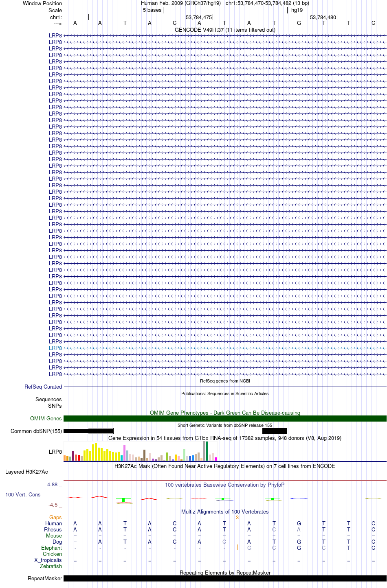Open Gene Expression GTEx RNA-seq track title
Viewport: 387px width, 588px height.
tap(225, 438)
